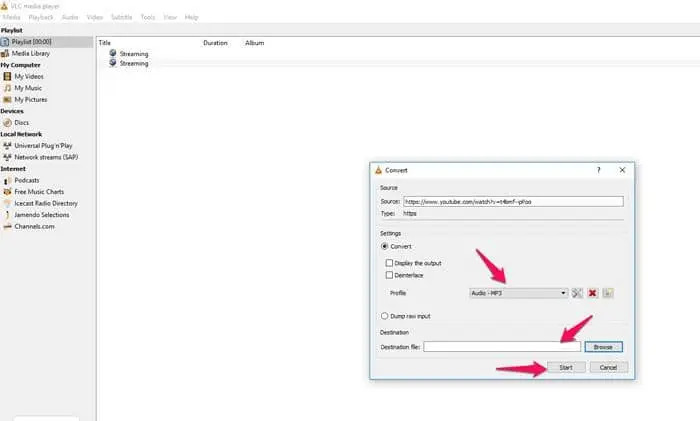Image resolution: width=700 pixels, height=421 pixels.
Task: Click the create new profile icon
Action: click(607, 293)
